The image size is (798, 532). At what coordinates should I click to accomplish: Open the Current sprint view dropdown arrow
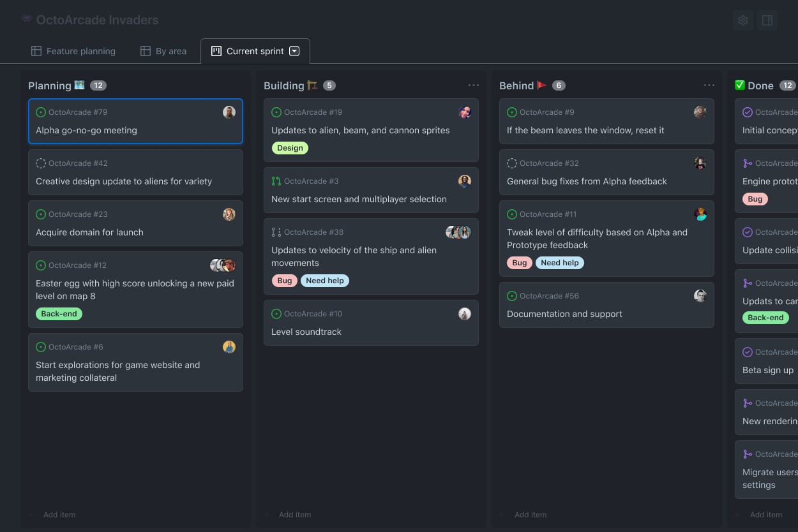294,51
